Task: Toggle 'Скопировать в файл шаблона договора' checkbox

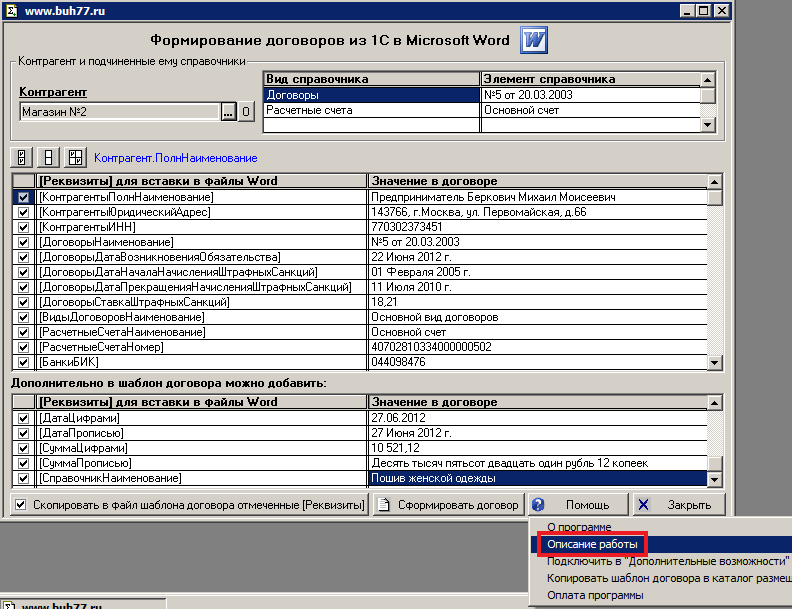Action: point(21,505)
